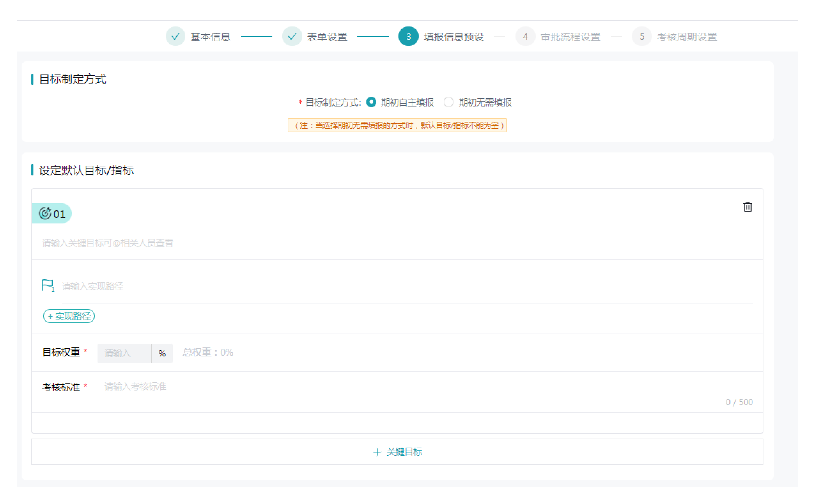The width and height of the screenshot is (815, 504).
Task: Focus the 目标权重 percentage input
Action: pyautogui.click(x=124, y=353)
